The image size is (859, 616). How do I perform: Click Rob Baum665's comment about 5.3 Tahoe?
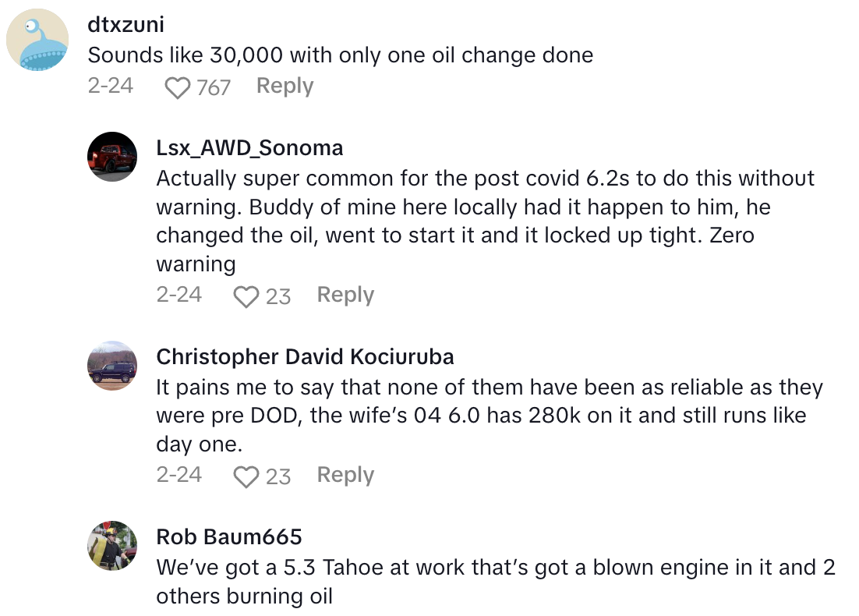point(495,582)
